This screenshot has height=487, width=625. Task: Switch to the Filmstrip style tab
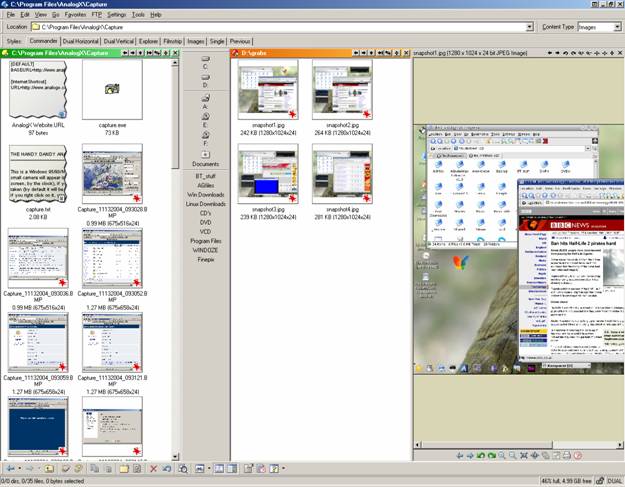point(173,41)
